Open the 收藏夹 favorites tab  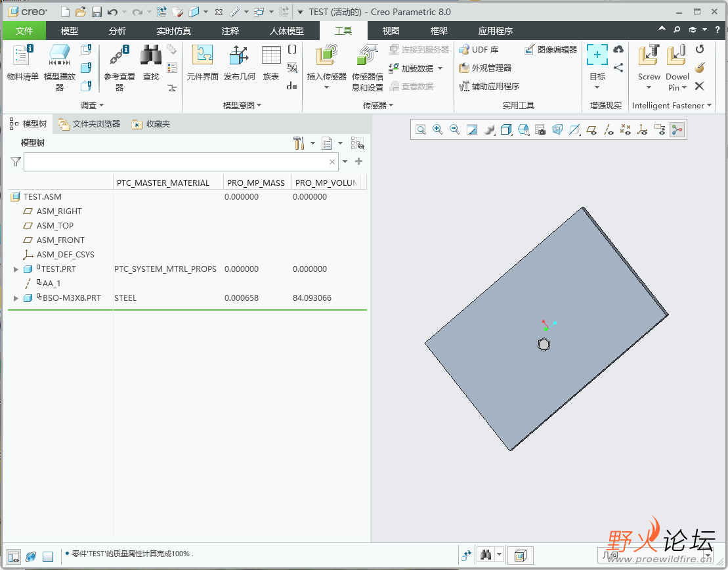(x=152, y=124)
